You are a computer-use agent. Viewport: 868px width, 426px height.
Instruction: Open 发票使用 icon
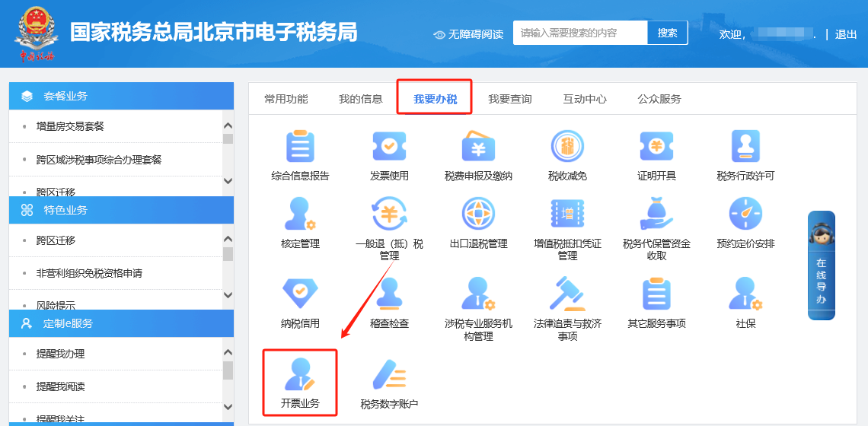(x=389, y=146)
